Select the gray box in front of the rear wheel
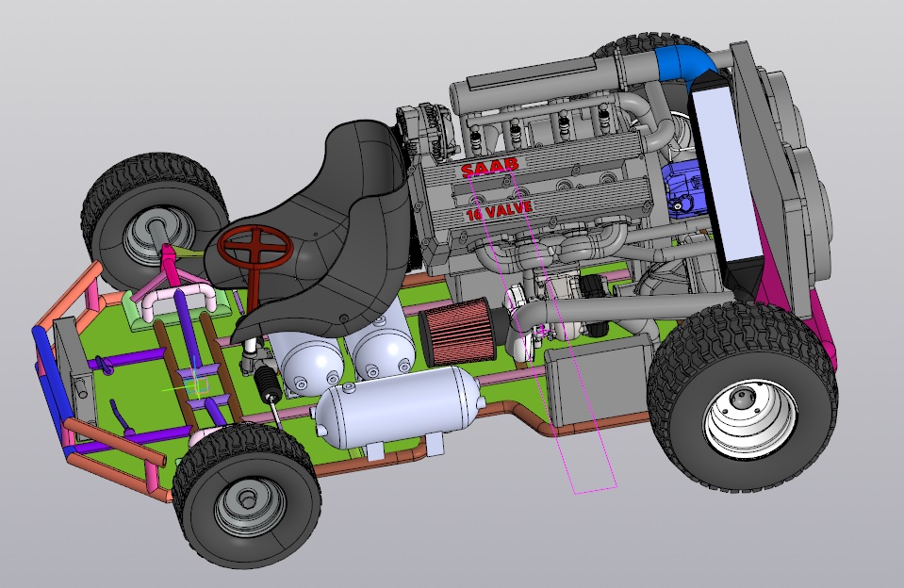 point(600,379)
